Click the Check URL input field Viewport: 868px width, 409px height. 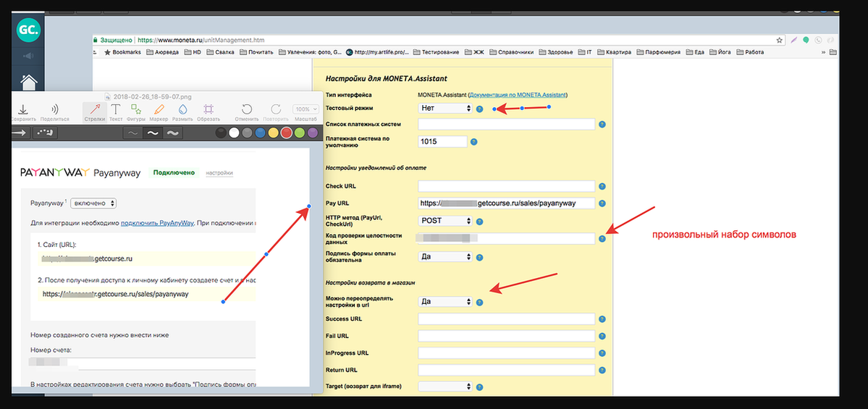(x=507, y=186)
